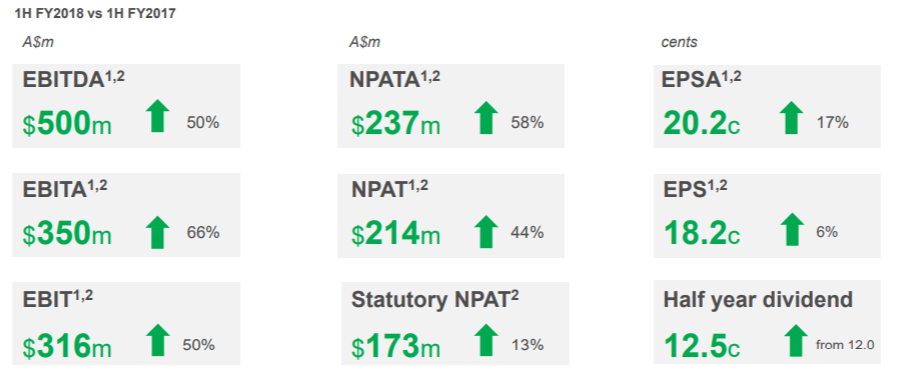This screenshot has height=373, width=923.
Task: Click the '1H FY2018 vs 1H FY2017' title
Action: [x=95, y=14]
